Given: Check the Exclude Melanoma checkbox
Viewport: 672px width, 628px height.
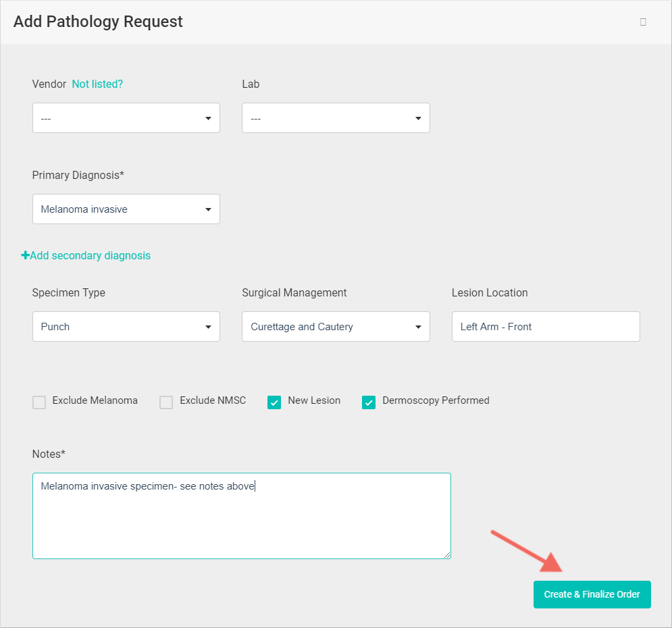Looking at the screenshot, I should tap(40, 402).
